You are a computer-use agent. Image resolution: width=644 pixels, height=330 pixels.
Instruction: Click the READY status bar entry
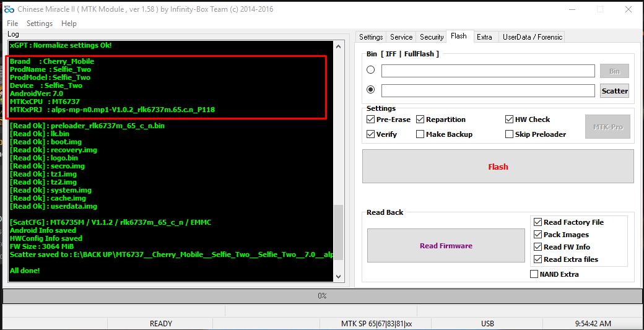tap(160, 323)
